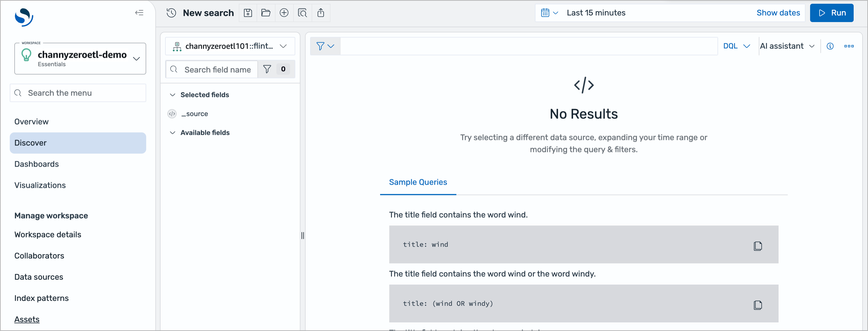868x331 pixels.
Task: Expand the channyzeroetl-demo workspace selector
Action: (136, 59)
